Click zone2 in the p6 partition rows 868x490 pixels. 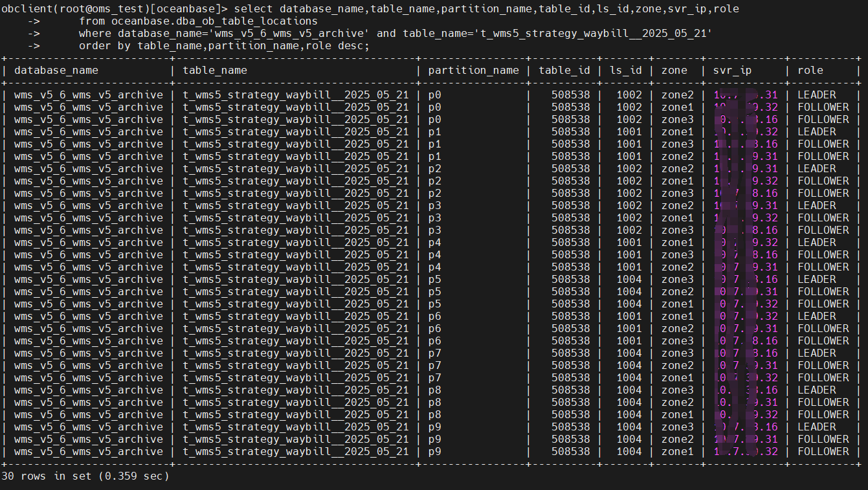(x=678, y=329)
